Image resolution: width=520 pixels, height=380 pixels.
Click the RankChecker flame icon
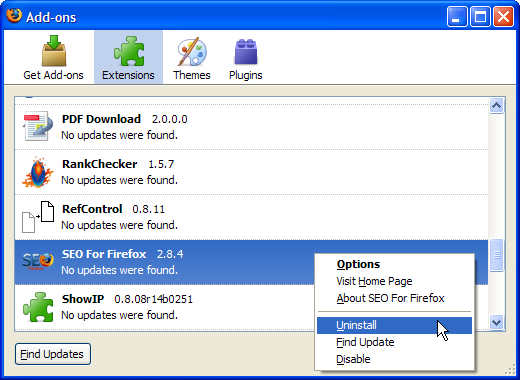coord(38,172)
